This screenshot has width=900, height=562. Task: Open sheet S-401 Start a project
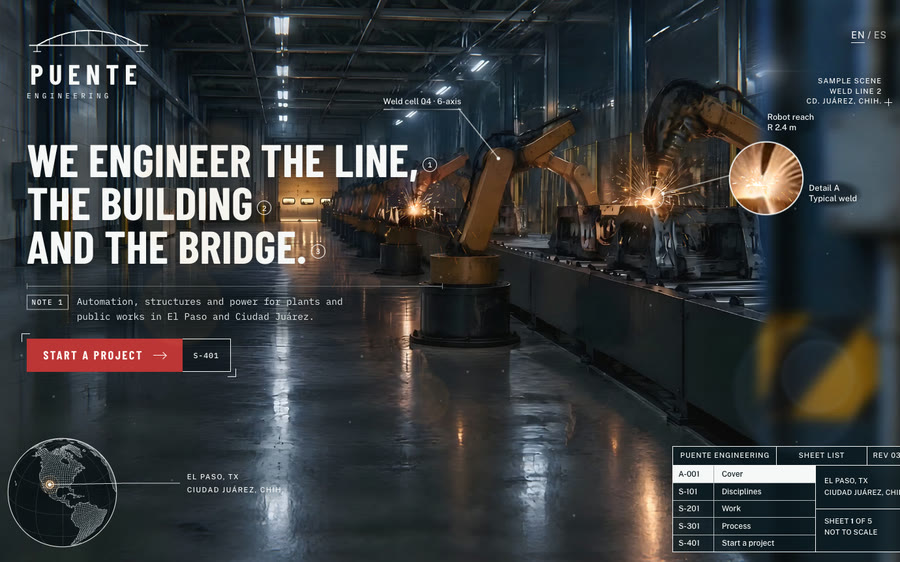pyautogui.click(x=744, y=543)
